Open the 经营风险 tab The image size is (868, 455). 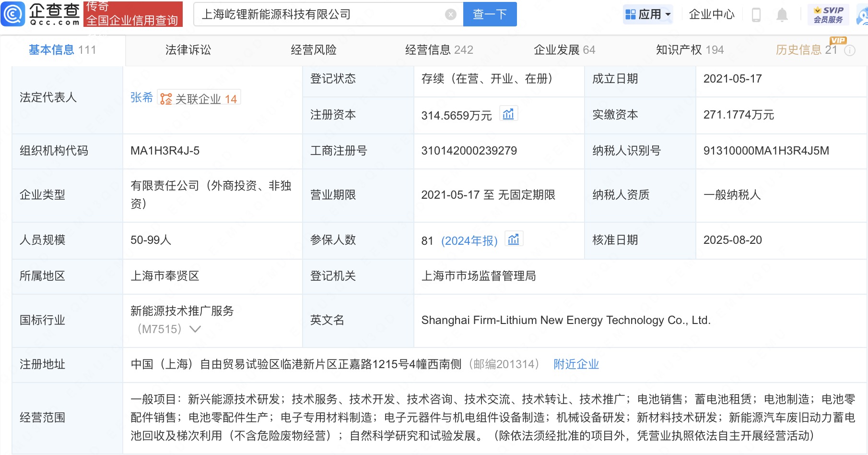[314, 50]
